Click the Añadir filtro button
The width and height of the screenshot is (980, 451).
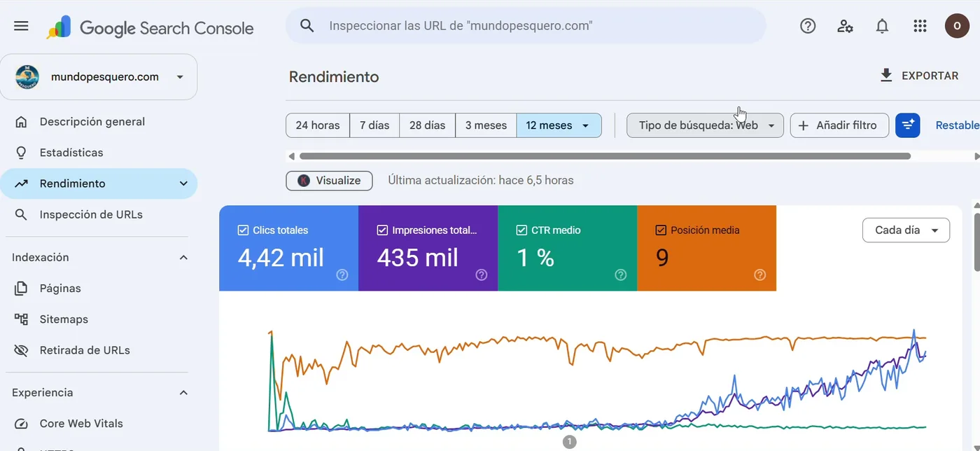(839, 125)
